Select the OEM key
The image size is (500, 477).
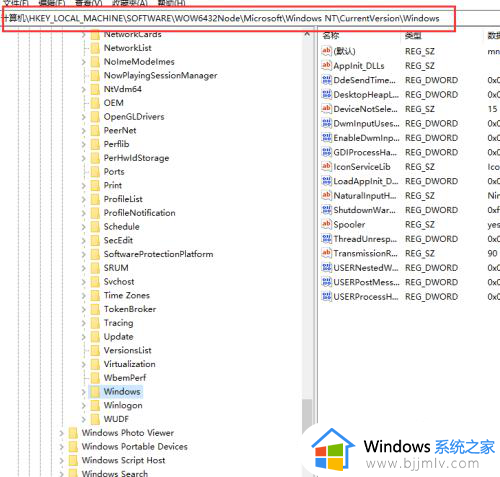click(x=113, y=103)
